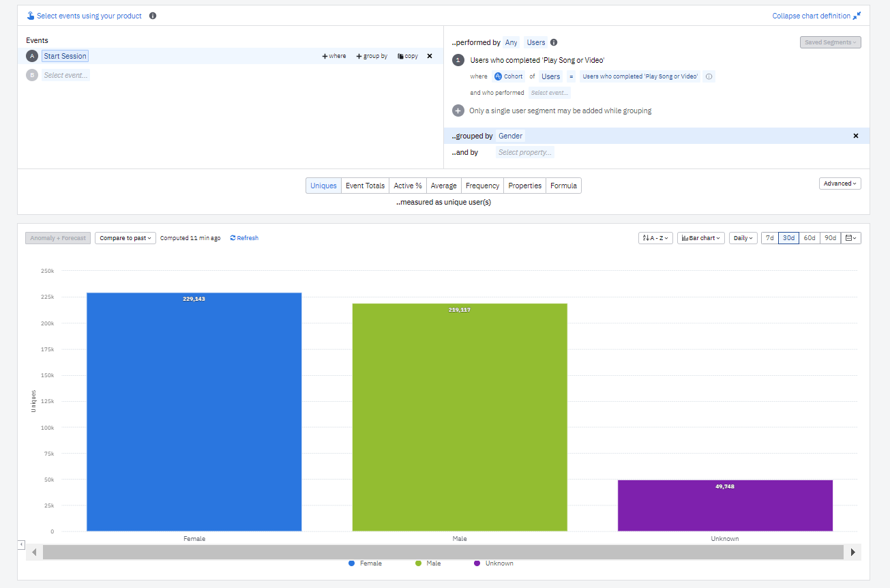Click scrollbar left arrow under chart
Image resolution: width=890 pixels, height=588 pixels.
34,552
